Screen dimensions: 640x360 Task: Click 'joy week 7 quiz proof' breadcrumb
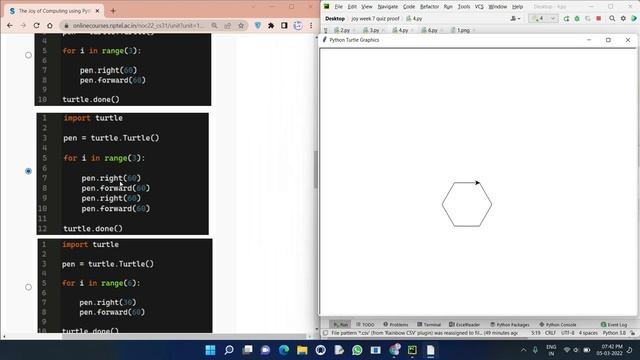[x=375, y=19]
